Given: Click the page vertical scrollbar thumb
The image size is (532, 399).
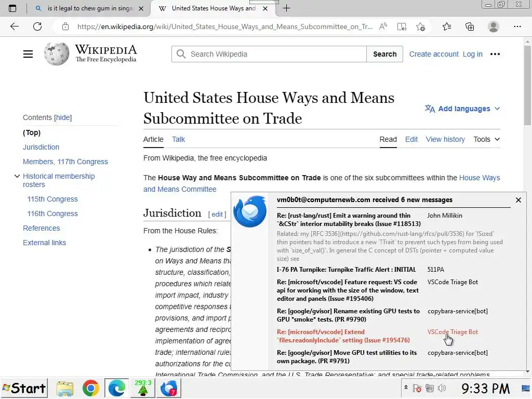Looking at the screenshot, I should click(x=527, y=85).
